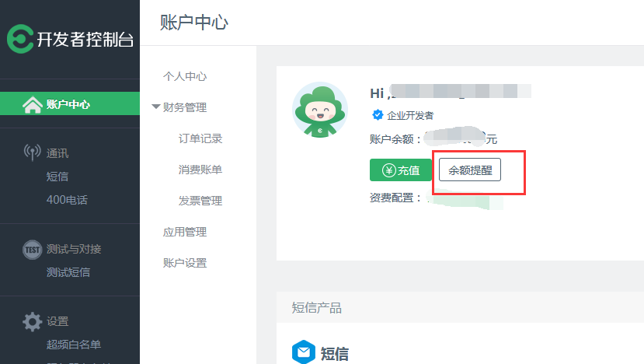Click the gear icon beside 设置
Screen dimensions: 644x364
[32, 322]
